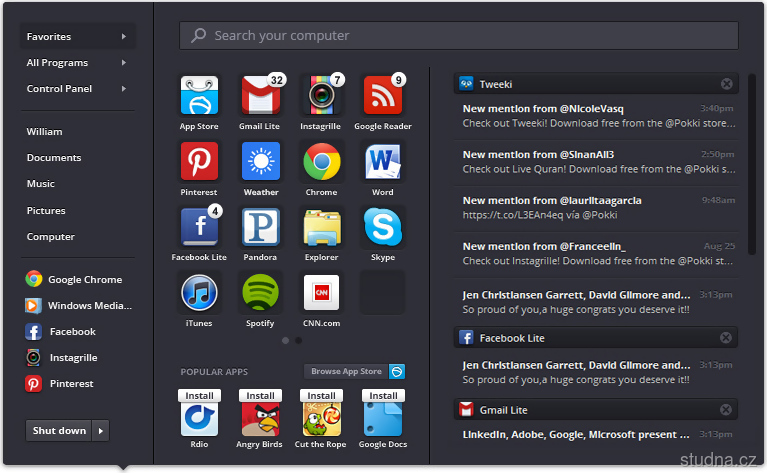Open CNN.com app
The height and width of the screenshot is (473, 767).
321,293
